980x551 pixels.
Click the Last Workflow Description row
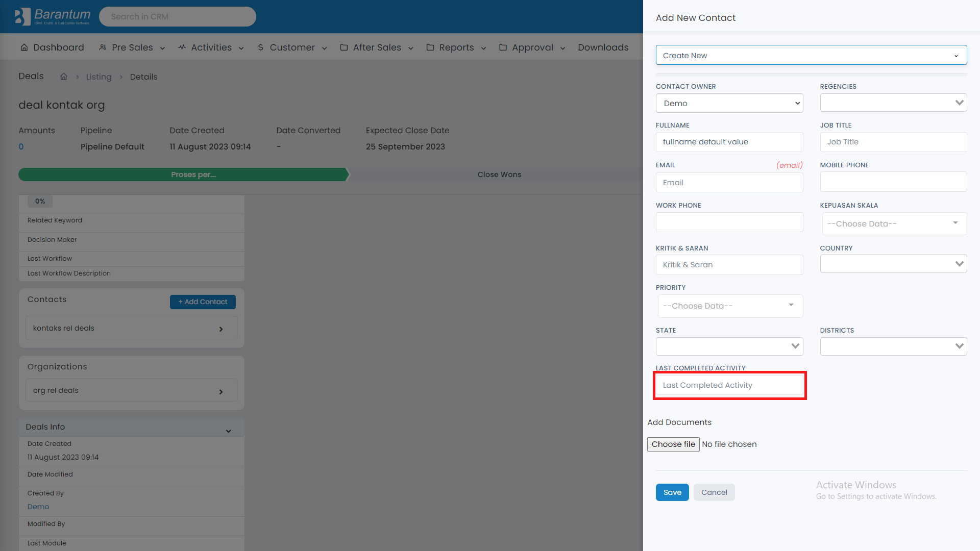[132, 273]
